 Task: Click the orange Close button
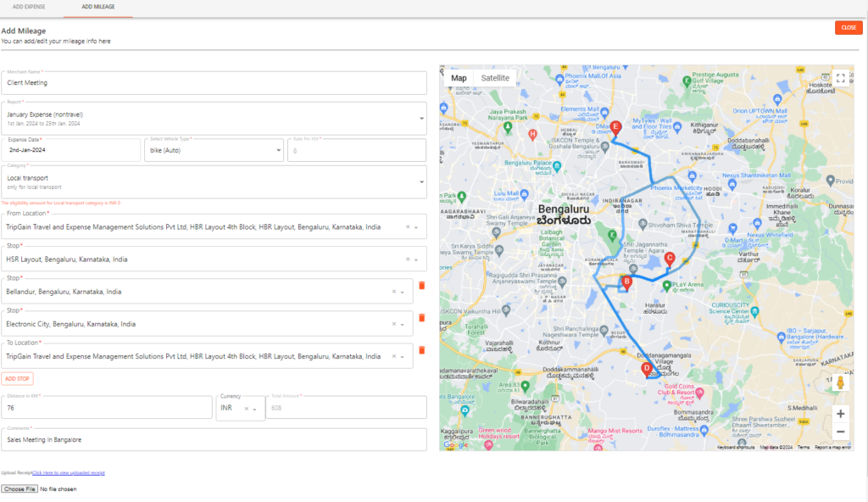[849, 27]
